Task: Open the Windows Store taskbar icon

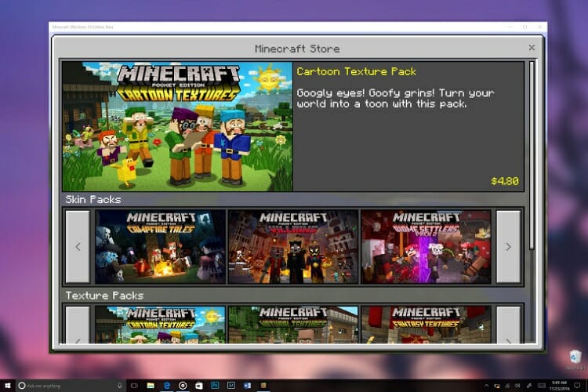Action: pos(199,385)
